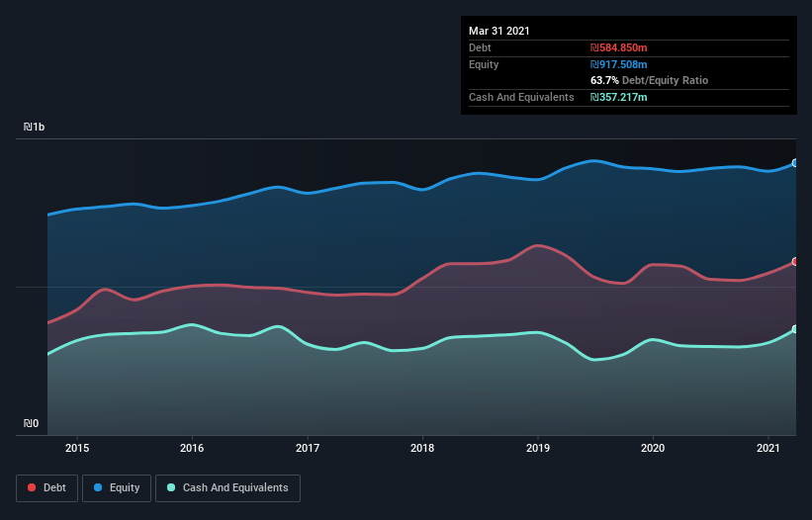The height and width of the screenshot is (520, 812).
Task: Select the Debt endpoint marker on chart
Action: 795,262
